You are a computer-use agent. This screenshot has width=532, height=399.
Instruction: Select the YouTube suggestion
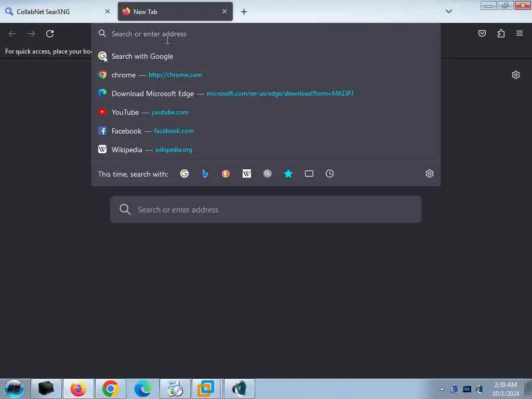[x=266, y=112]
